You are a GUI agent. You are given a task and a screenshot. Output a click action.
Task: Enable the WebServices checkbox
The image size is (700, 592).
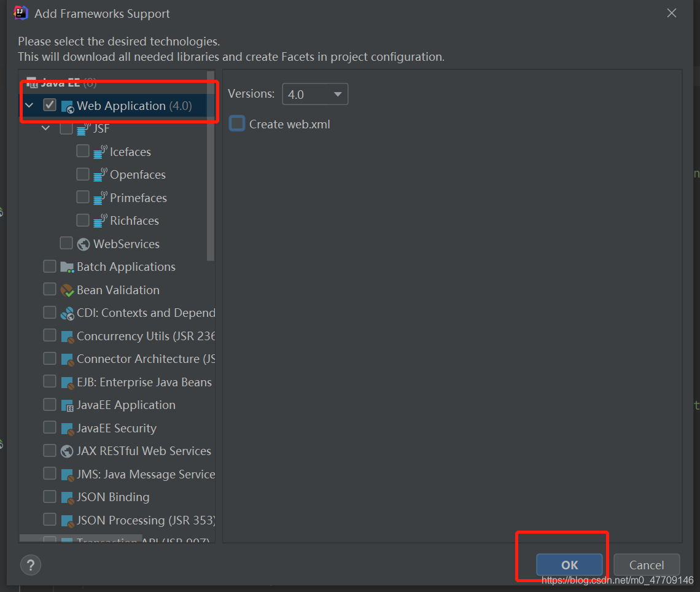pyautogui.click(x=66, y=243)
